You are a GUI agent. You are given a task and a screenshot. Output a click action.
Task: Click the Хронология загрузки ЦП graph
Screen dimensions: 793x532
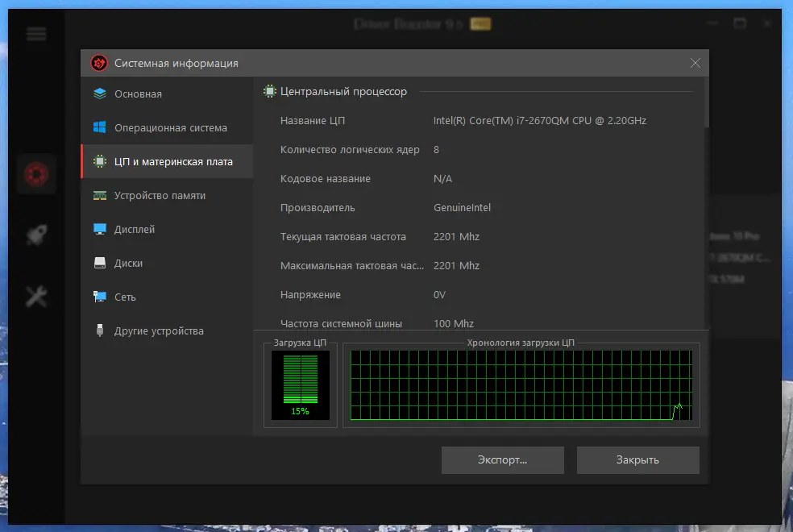coord(521,385)
